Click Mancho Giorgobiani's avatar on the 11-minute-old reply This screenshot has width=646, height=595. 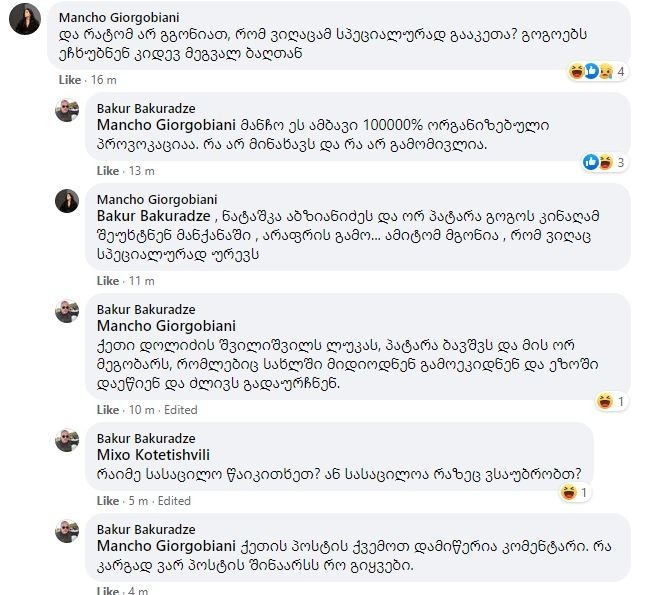coord(67,200)
